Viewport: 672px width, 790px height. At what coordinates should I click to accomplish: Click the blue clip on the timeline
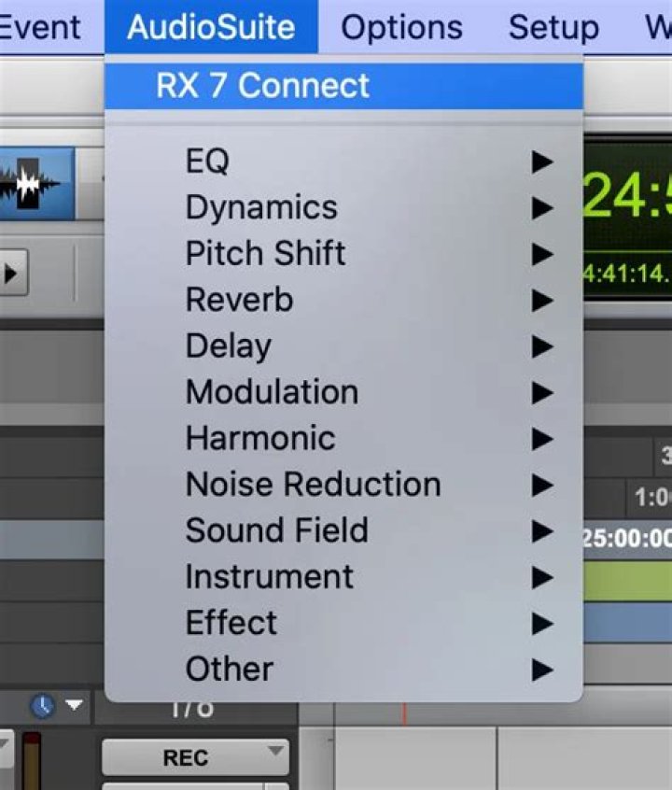pos(628,623)
